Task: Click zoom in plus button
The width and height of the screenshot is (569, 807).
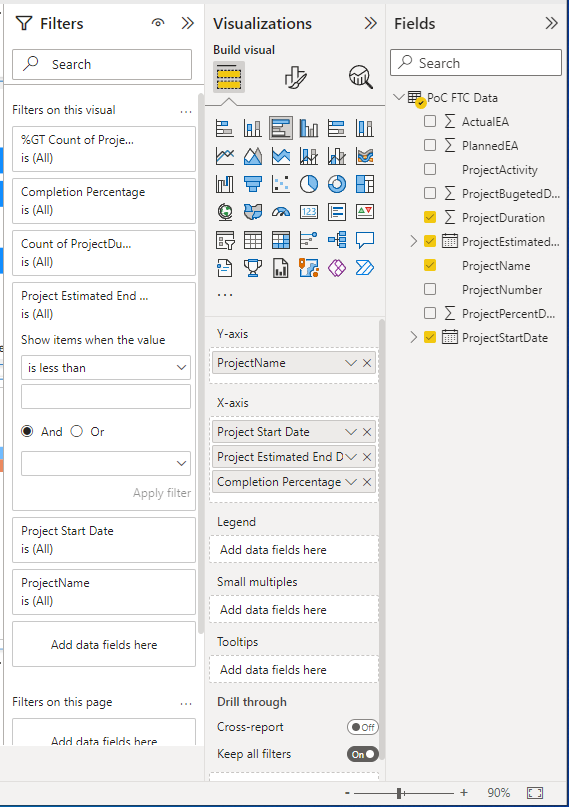Action: (464, 793)
